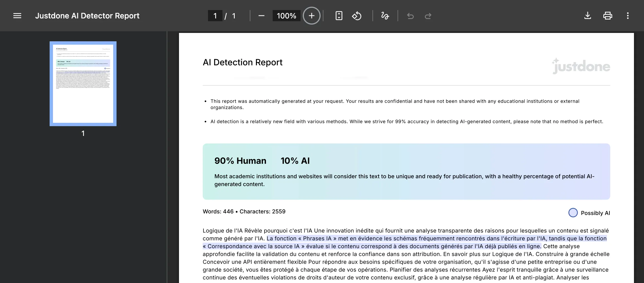Click the 90% Human score heading
Image resolution: width=644 pixels, height=283 pixels.
240,161
